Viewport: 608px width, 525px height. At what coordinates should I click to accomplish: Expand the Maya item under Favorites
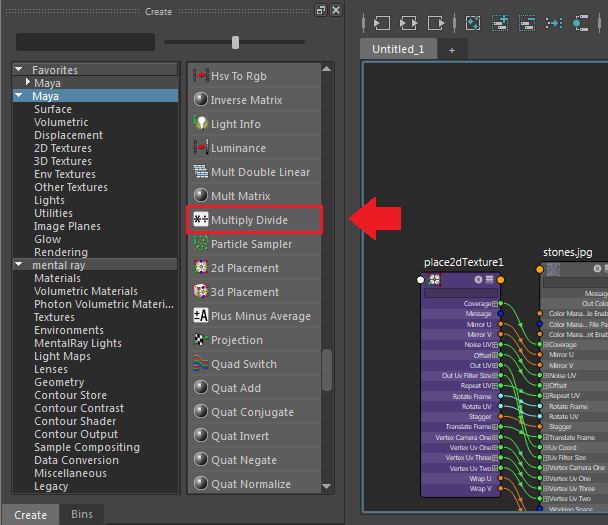click(x=27, y=83)
